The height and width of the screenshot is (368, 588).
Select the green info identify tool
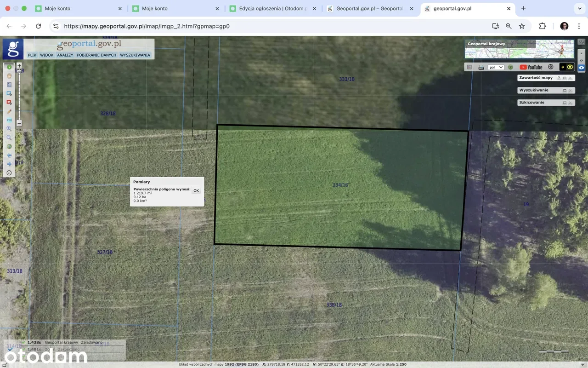tap(9, 67)
